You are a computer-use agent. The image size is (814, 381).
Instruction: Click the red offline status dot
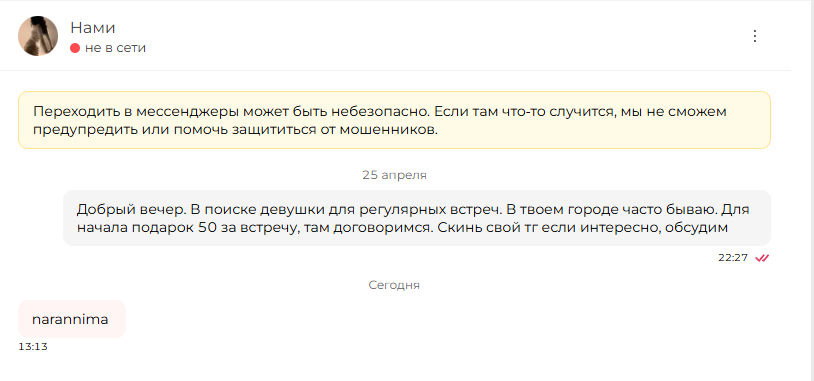click(x=75, y=48)
